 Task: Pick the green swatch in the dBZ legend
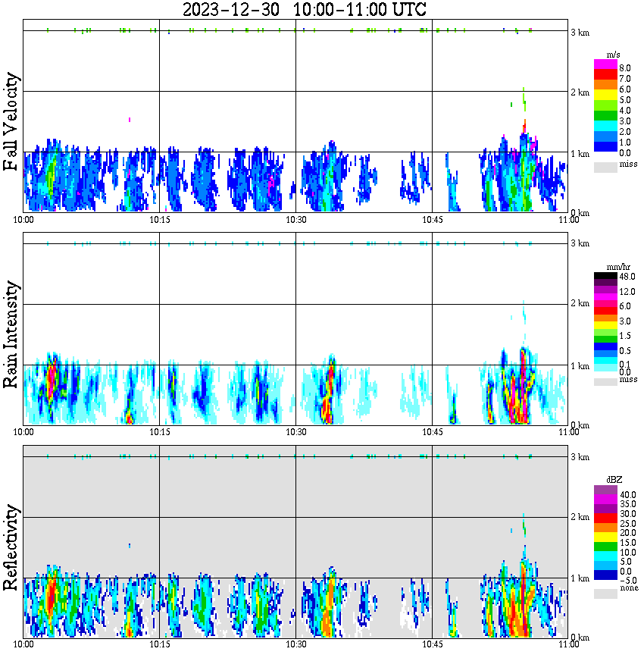(x=605, y=547)
